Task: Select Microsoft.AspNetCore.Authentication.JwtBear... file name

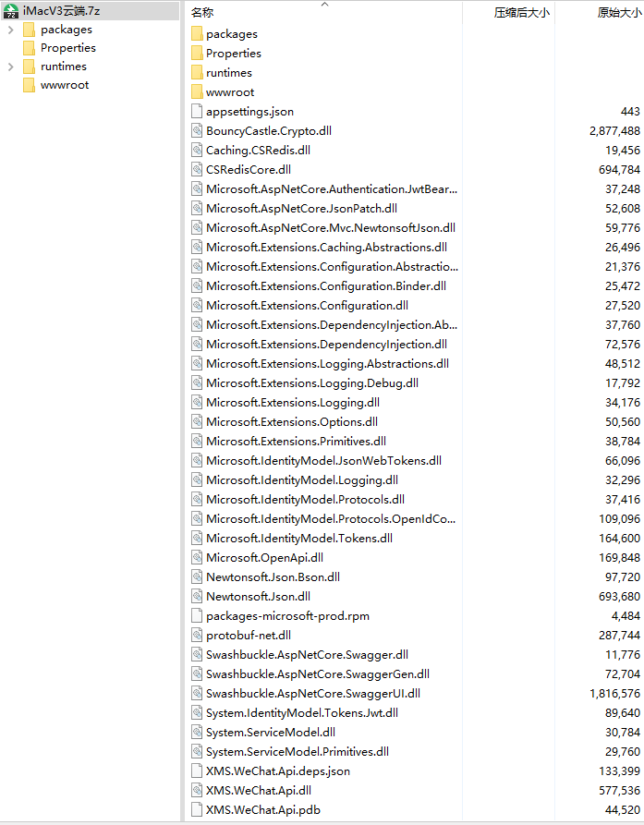Action: 332,188
